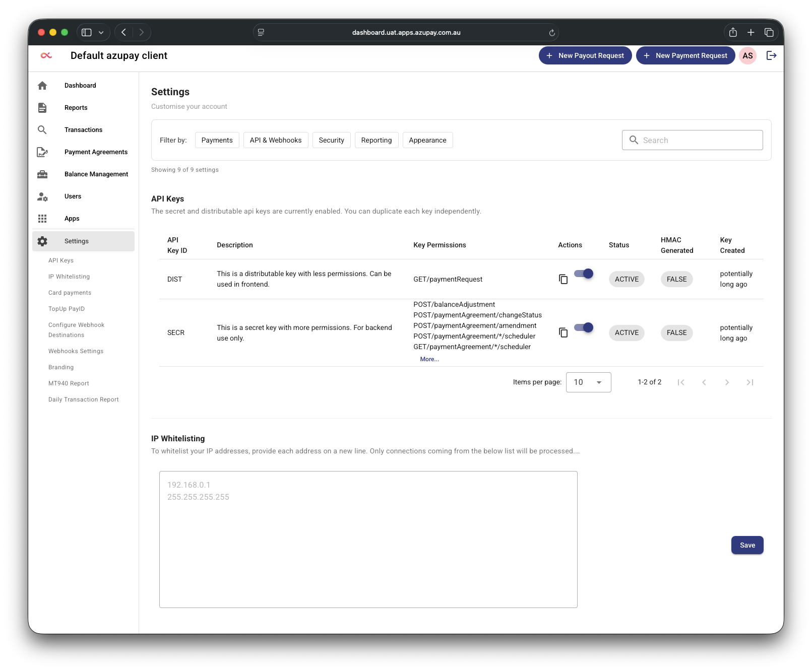Open the Dashboard home icon
Viewport: 812px width, 671px height.
(42, 86)
